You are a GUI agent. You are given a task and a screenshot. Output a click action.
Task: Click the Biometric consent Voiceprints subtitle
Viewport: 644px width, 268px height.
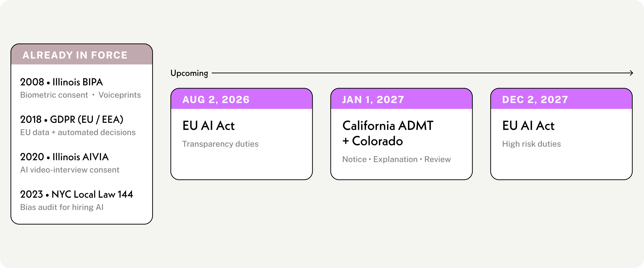click(80, 95)
